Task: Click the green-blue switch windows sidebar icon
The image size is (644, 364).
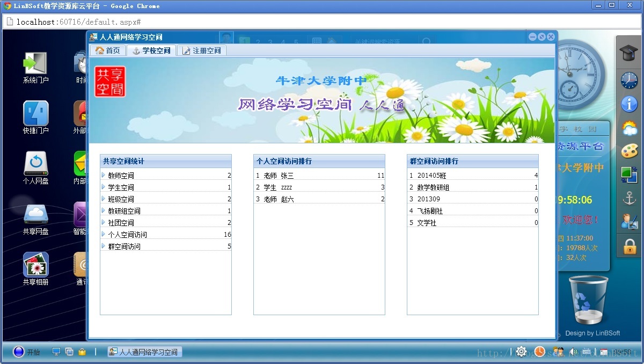Action: click(629, 174)
